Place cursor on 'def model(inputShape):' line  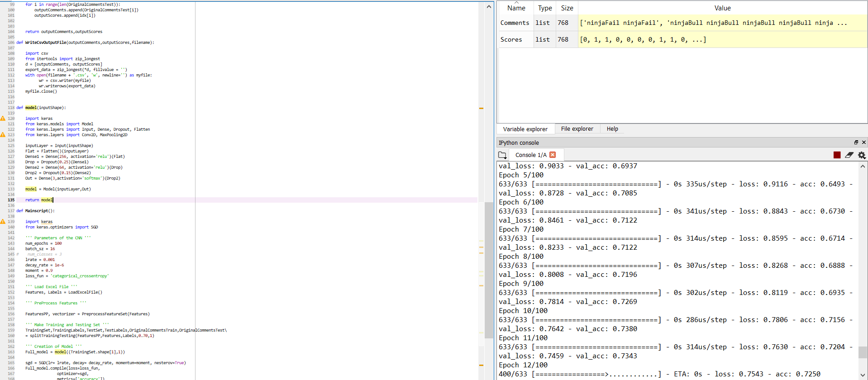coord(41,108)
